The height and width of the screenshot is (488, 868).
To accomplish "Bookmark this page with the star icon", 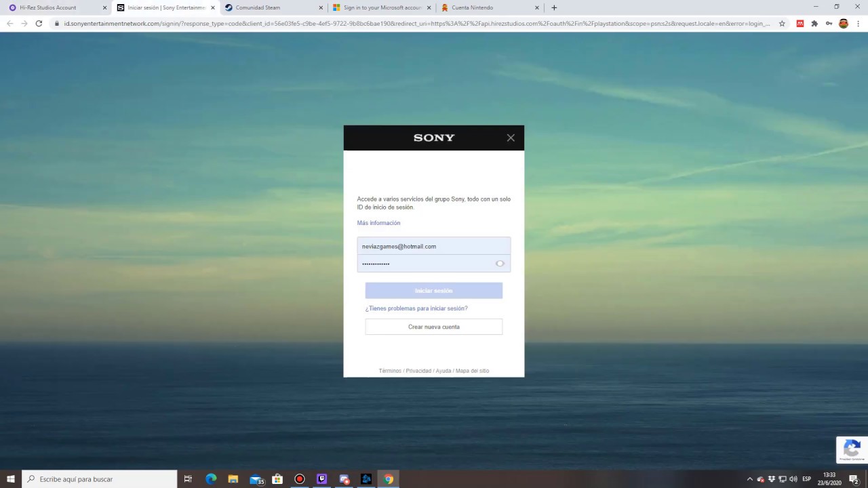I will 782,23.
